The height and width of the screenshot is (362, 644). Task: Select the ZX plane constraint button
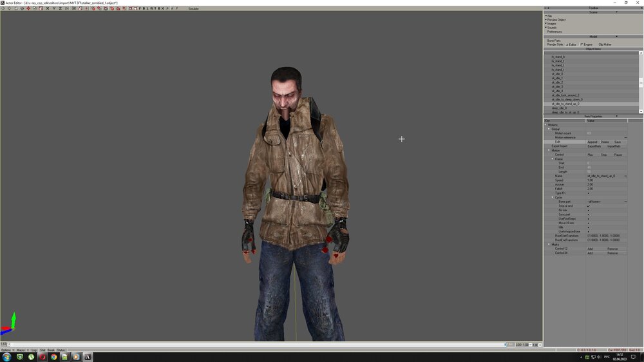tap(67, 8)
